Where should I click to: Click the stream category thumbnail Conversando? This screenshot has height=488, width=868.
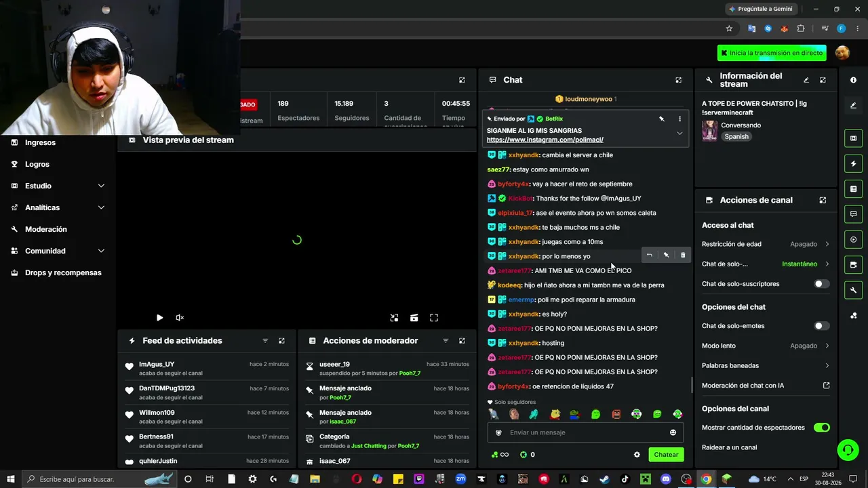click(x=709, y=131)
